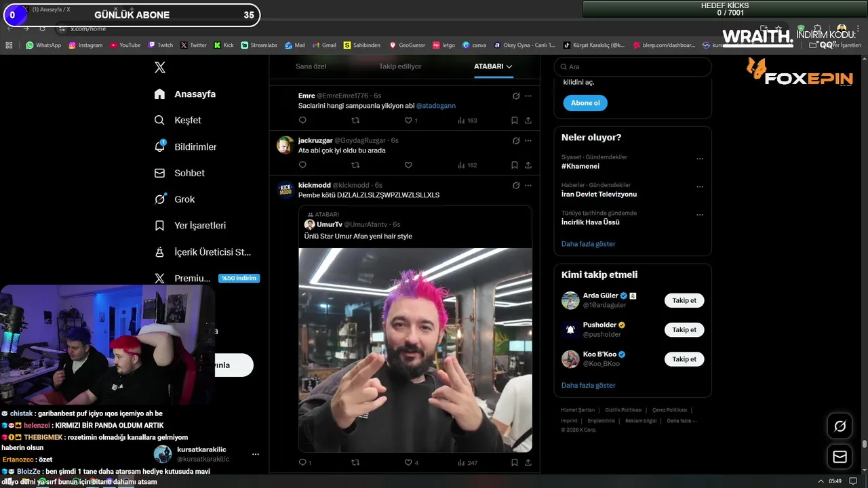Open Anasayfa home in the sidebar

point(185,94)
